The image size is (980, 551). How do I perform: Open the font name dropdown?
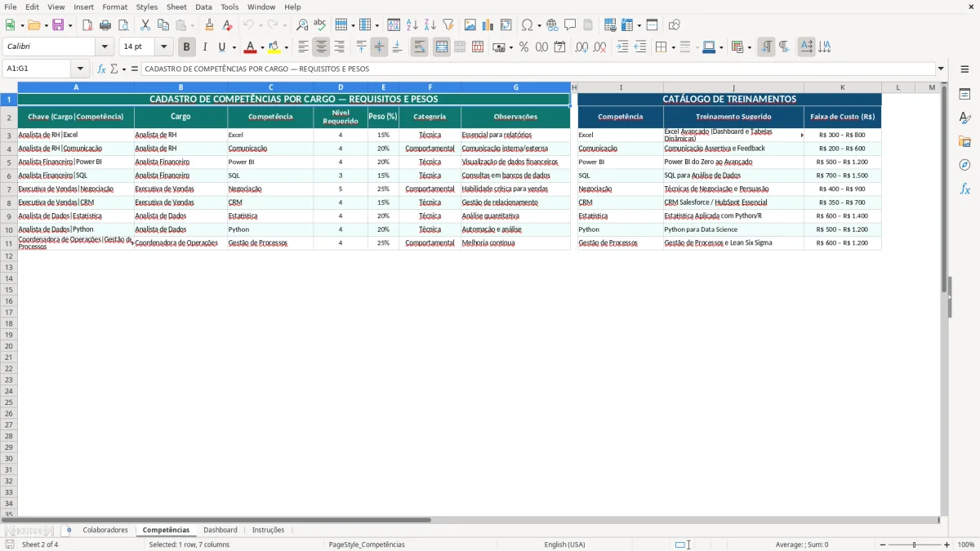pos(106,47)
